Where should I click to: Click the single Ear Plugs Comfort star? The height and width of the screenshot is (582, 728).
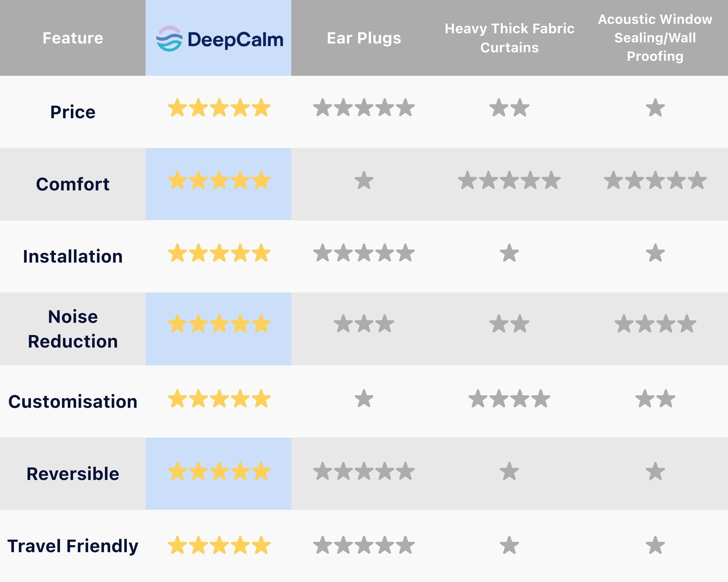[x=364, y=180]
